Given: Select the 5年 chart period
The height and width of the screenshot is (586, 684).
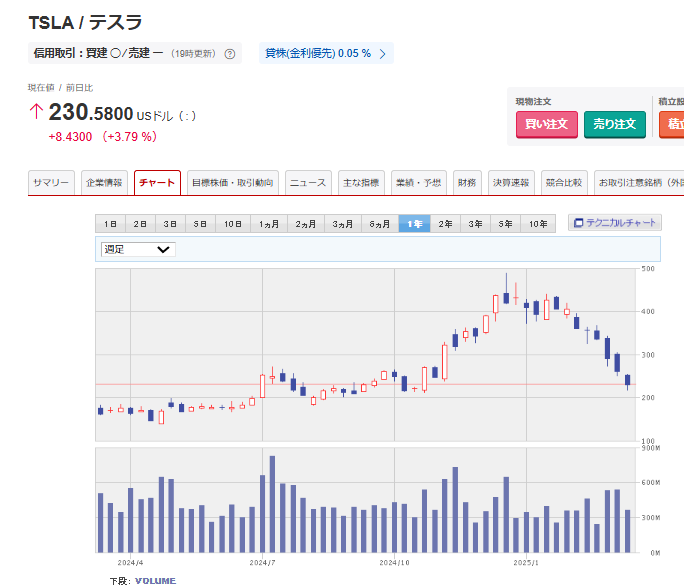Looking at the screenshot, I should tap(506, 224).
